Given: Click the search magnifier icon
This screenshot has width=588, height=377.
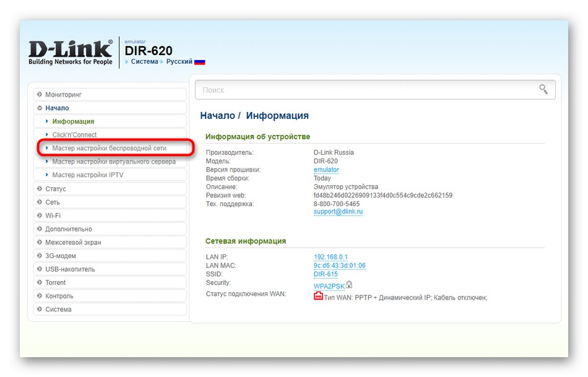Looking at the screenshot, I should (543, 90).
